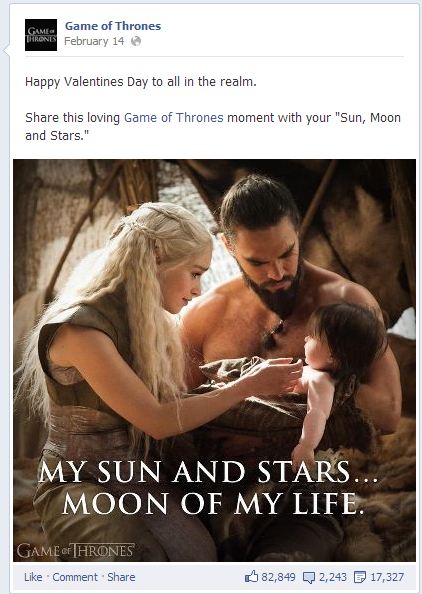
Task: Click the 'Happy Valentines Day' post text
Action: point(141,82)
